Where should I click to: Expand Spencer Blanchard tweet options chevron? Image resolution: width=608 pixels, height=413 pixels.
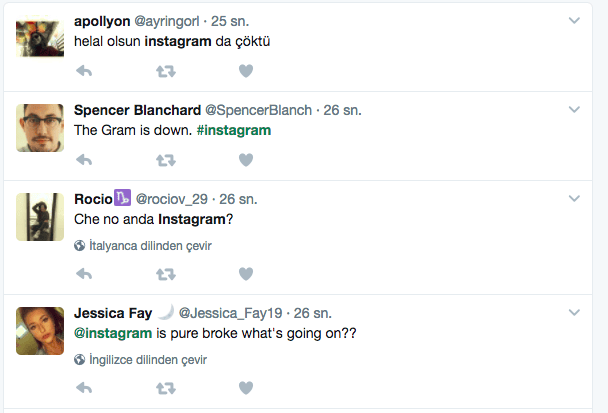574,108
